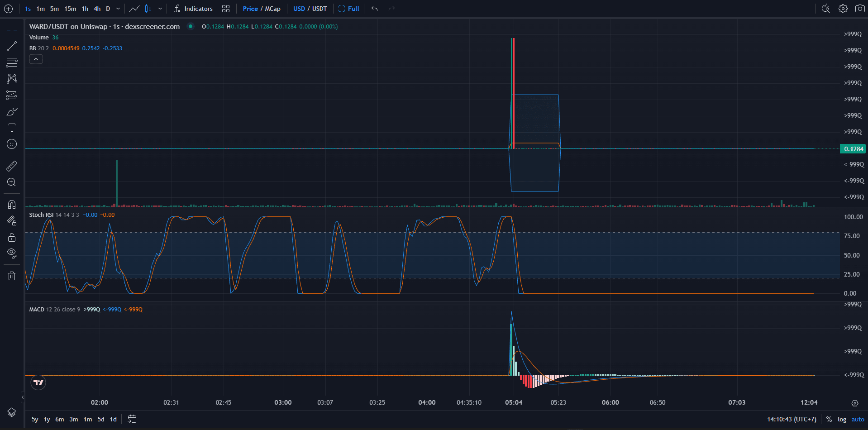Enable magnet mode in the left toolbar

12,205
